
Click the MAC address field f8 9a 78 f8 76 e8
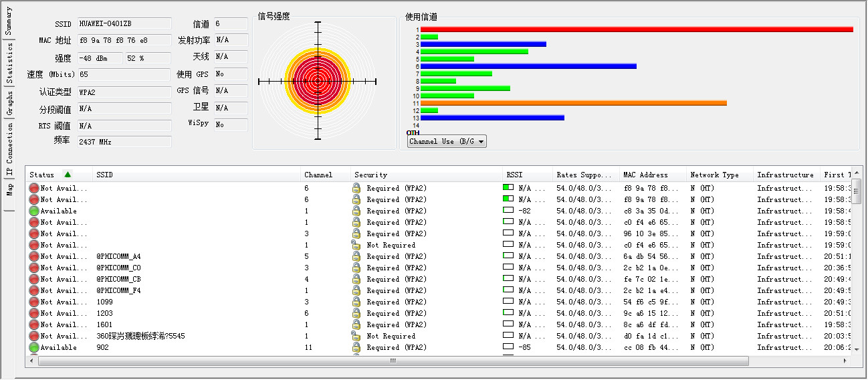(124, 40)
